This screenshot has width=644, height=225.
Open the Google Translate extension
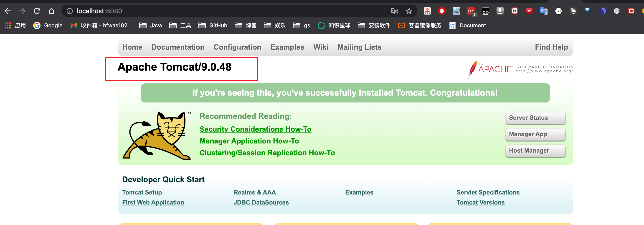[544, 11]
